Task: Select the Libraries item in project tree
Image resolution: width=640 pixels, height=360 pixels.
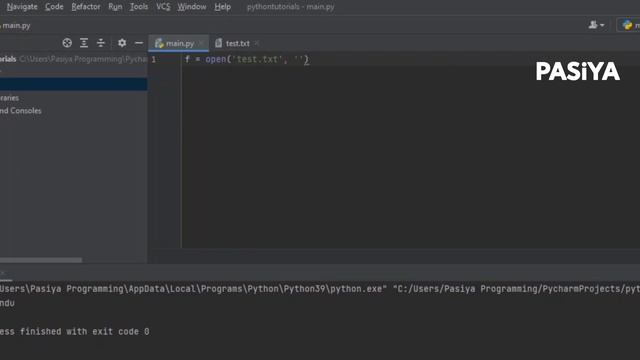Action: click(9, 98)
